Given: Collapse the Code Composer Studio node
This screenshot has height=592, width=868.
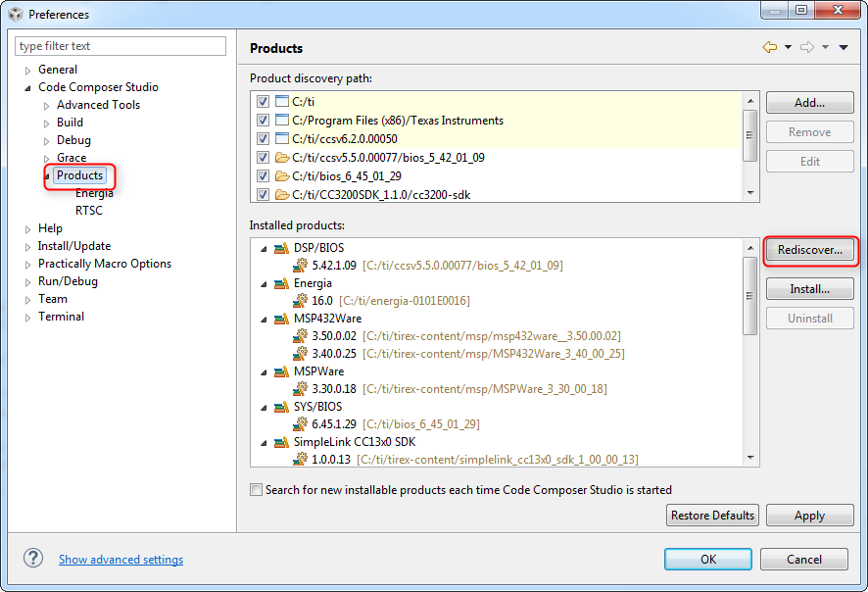Looking at the screenshot, I should coord(27,88).
